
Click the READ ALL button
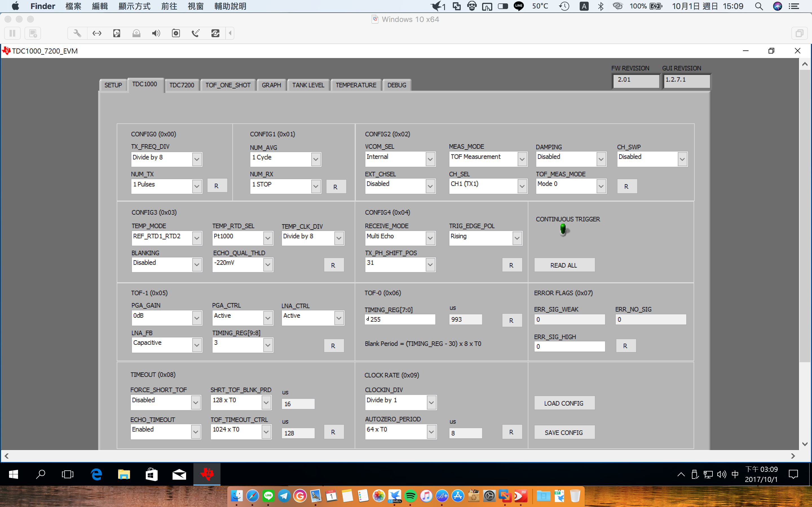click(x=564, y=265)
